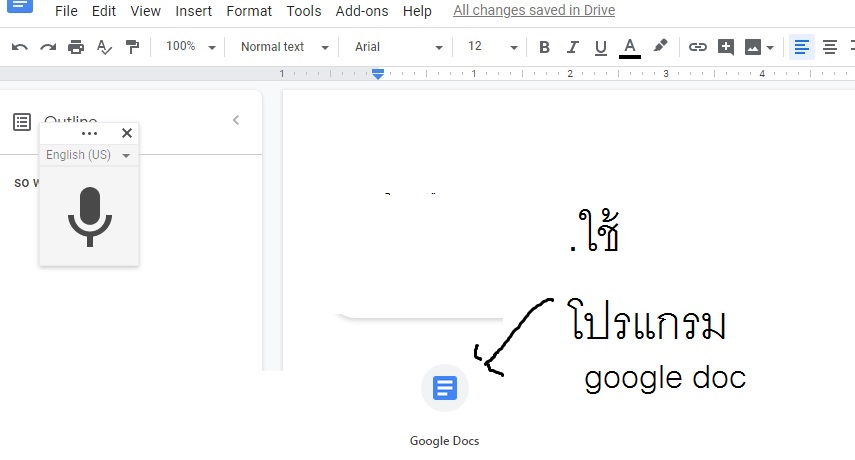Open the Insert menu
Screen dimensions: 855x460
194,11
